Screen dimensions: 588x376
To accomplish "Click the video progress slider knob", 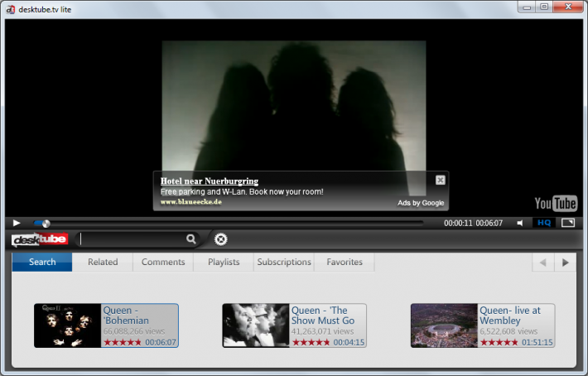I will point(46,224).
